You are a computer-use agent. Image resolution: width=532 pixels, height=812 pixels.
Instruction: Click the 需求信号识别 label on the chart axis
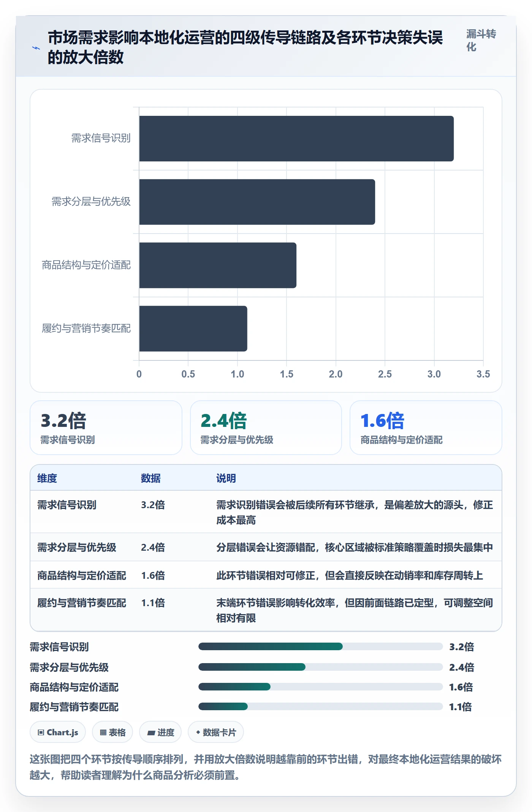point(101,138)
